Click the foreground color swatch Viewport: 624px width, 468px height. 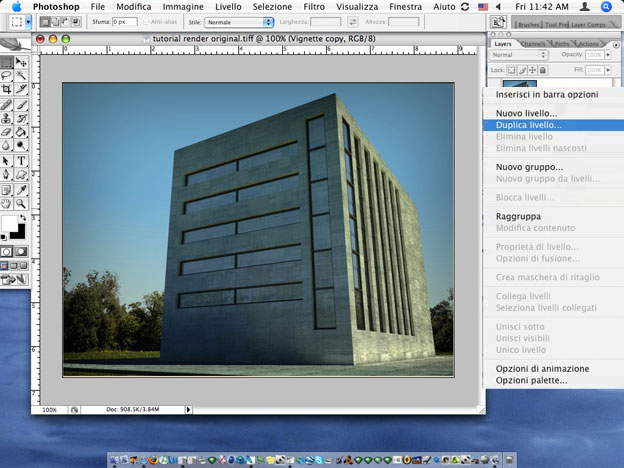(9, 223)
